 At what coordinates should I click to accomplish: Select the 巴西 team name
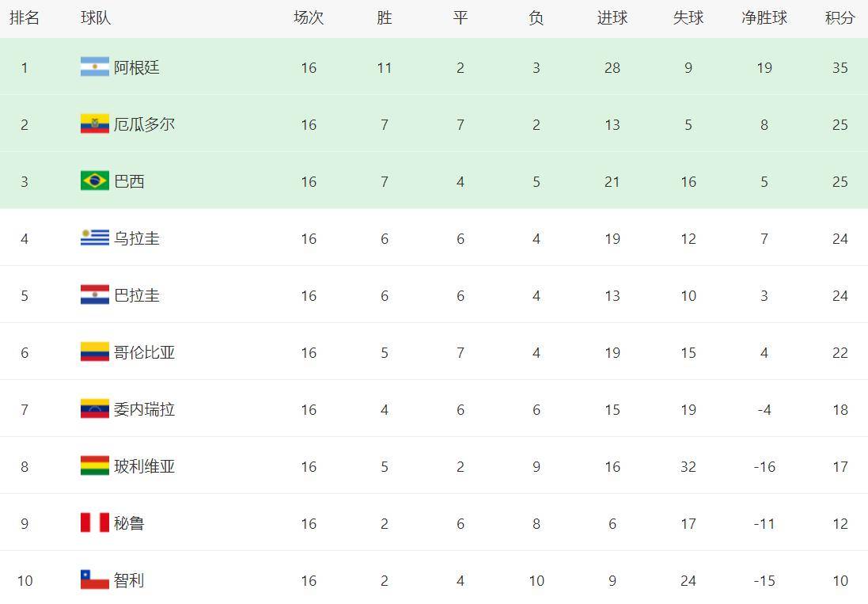[129, 181]
